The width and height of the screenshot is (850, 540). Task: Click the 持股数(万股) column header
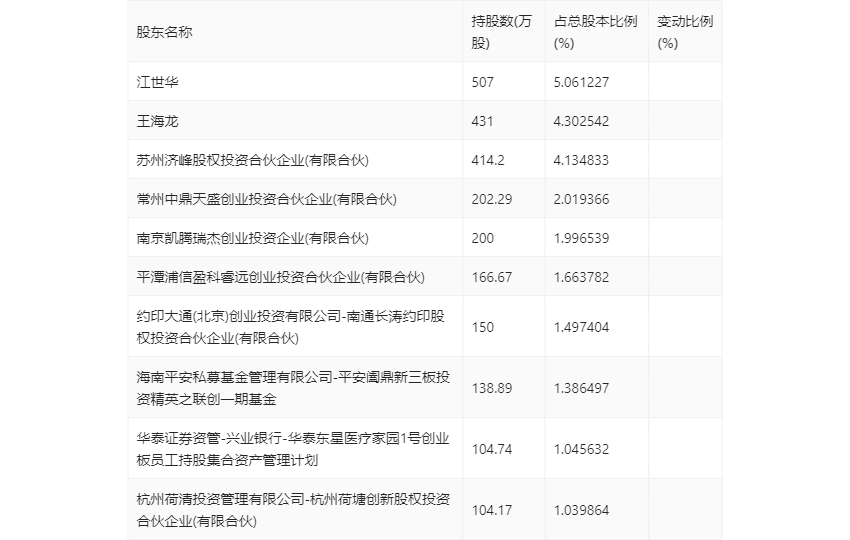pyautogui.click(x=501, y=32)
